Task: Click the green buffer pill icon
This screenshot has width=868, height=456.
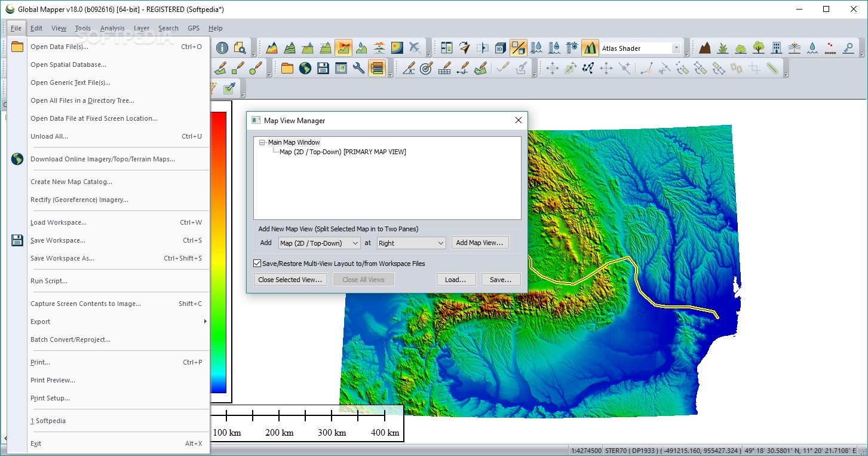Action: point(772,68)
